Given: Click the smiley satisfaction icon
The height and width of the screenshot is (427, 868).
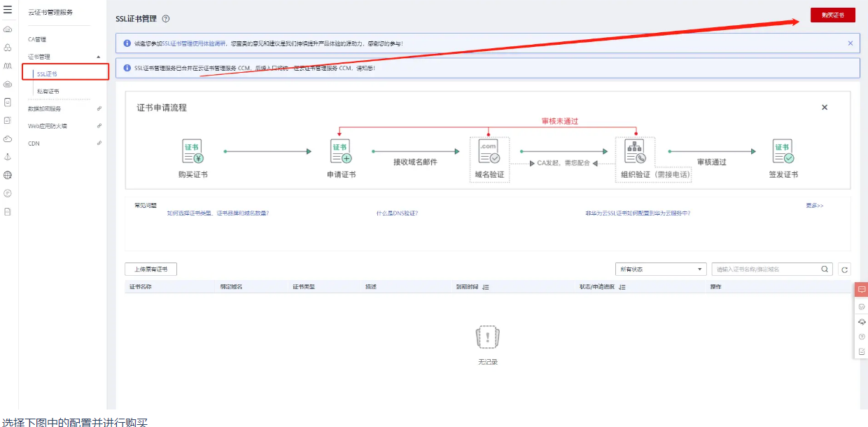Looking at the screenshot, I should pyautogui.click(x=862, y=307).
